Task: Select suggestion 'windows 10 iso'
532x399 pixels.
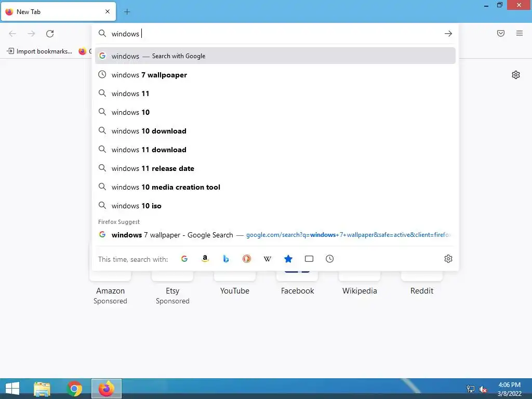Action: (275, 206)
